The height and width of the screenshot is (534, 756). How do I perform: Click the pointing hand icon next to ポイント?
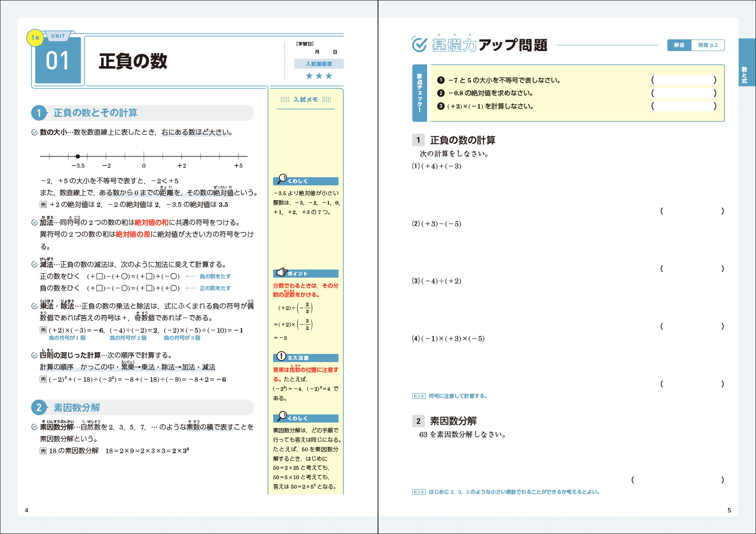(x=282, y=272)
